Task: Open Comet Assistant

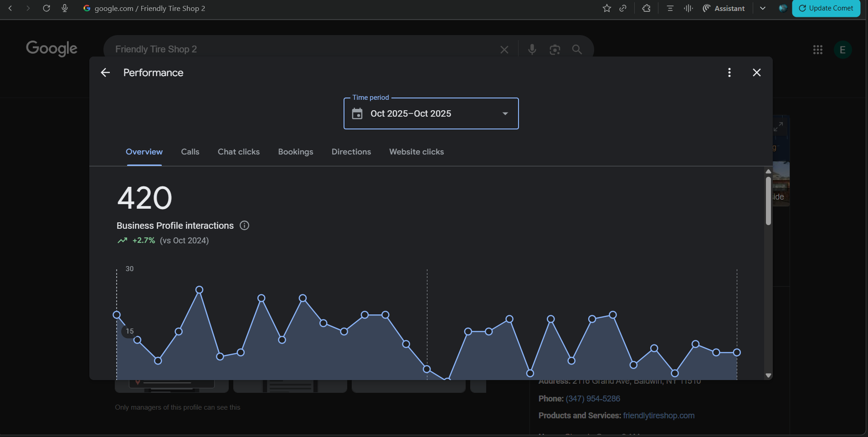Action: coord(724,8)
